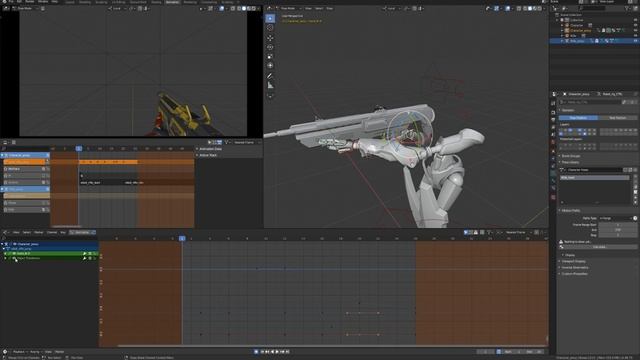This screenshot has width=640, height=360.
Task: Toggle modifiers wrench on green channel group
Action: [84, 253]
